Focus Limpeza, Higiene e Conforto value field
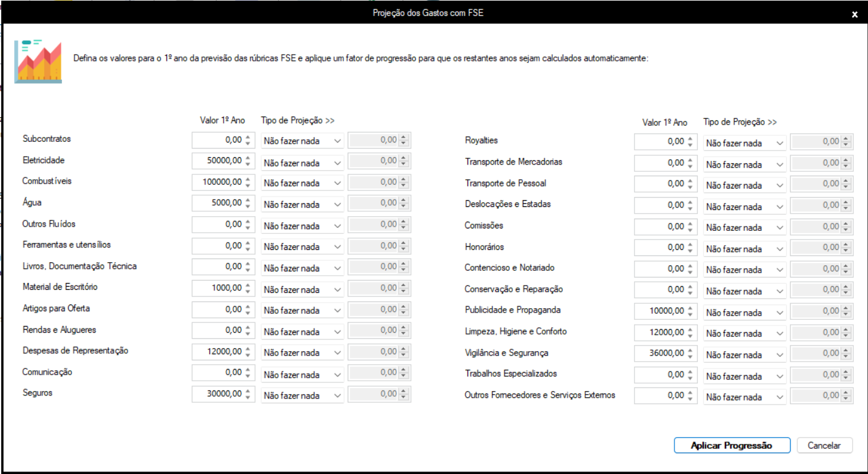 click(x=665, y=332)
